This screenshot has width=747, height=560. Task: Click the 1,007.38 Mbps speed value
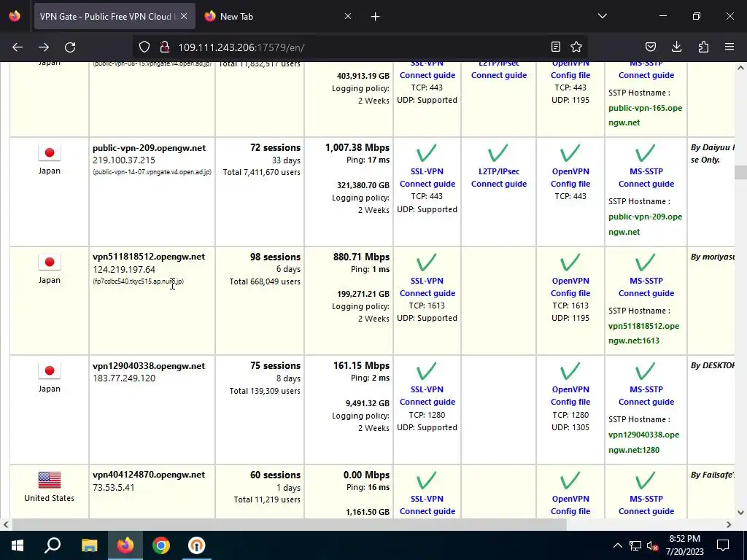click(x=357, y=147)
